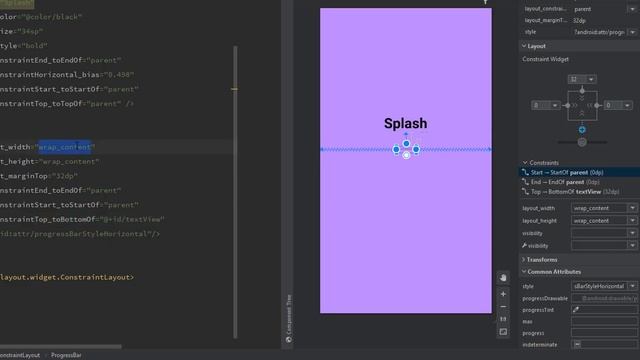Screen dimensions: 640x360
Task: Toggle the indeterminate attribute checkbox
Action: click(577, 344)
